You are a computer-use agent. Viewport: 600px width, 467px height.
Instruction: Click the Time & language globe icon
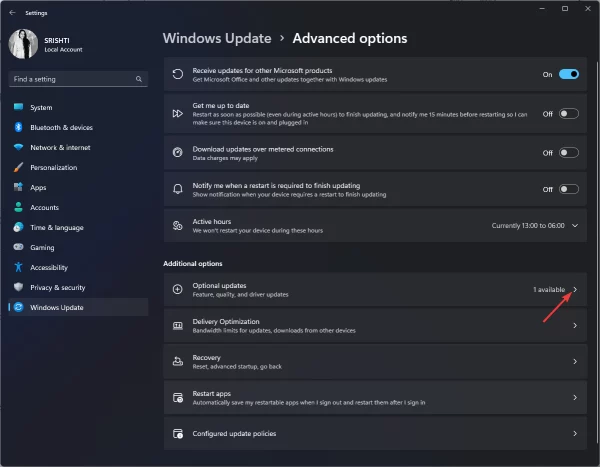pos(18,227)
